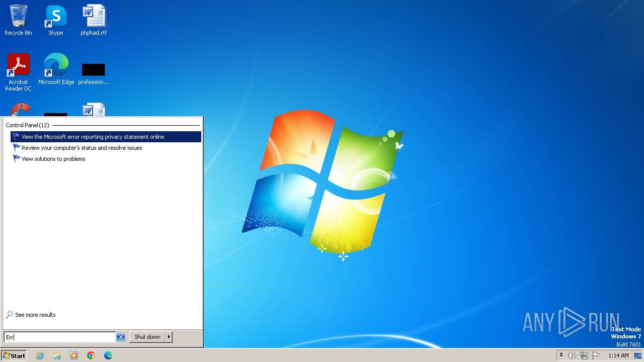Click the 1:14 AM taskbar clock
The width and height of the screenshot is (644, 362).
coord(618,355)
